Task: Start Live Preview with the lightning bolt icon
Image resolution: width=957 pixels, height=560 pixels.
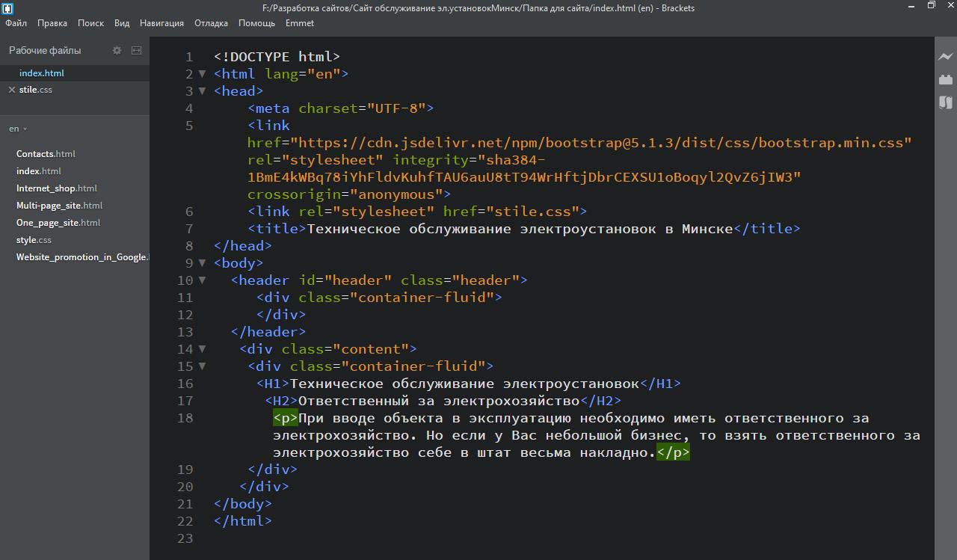Action: click(x=946, y=56)
